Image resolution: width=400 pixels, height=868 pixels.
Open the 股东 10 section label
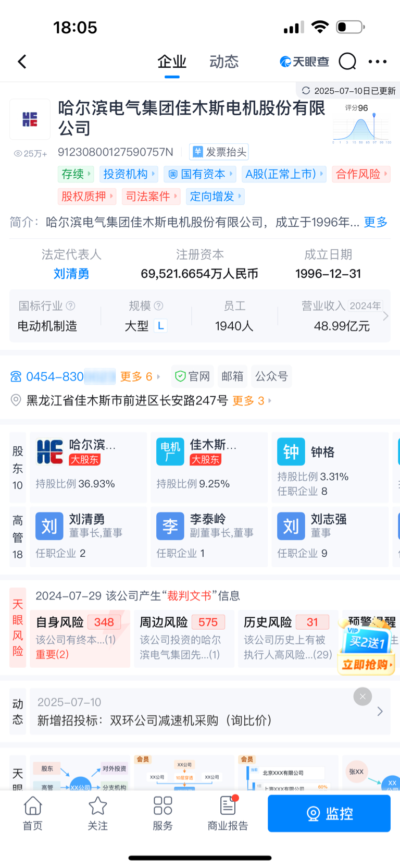pyautogui.click(x=18, y=468)
